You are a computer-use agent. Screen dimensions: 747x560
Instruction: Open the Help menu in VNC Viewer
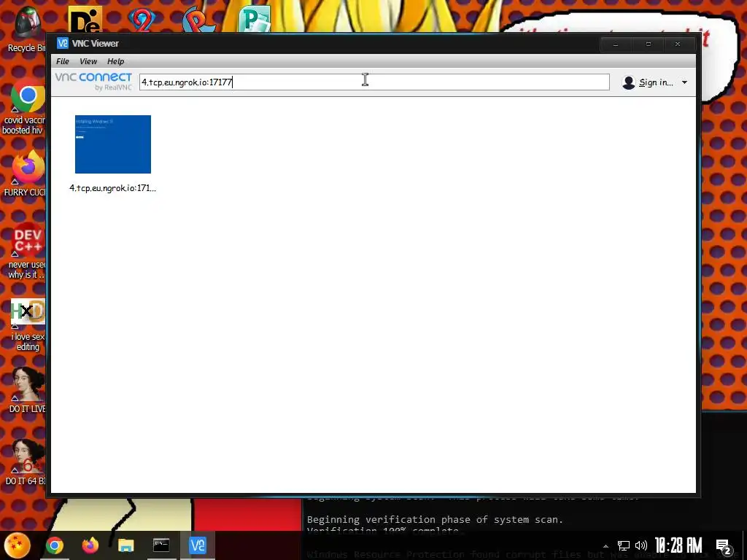click(x=115, y=61)
